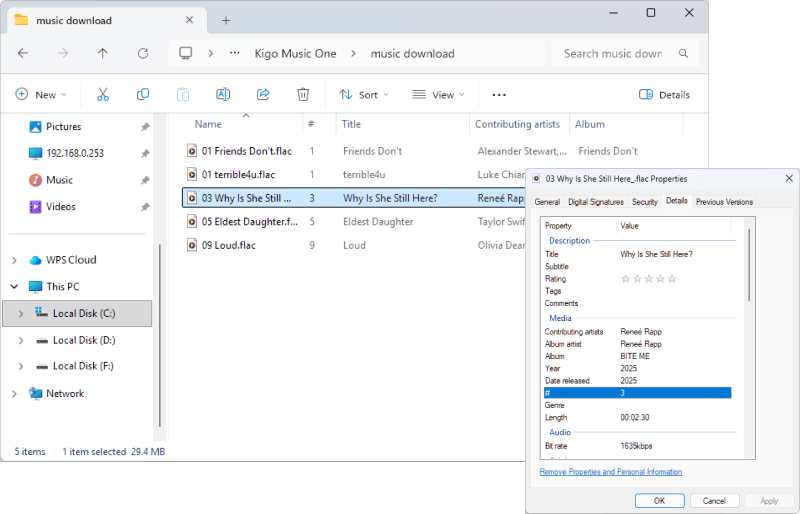Open the Sort dropdown menu
The image size is (800, 514).
363,95
